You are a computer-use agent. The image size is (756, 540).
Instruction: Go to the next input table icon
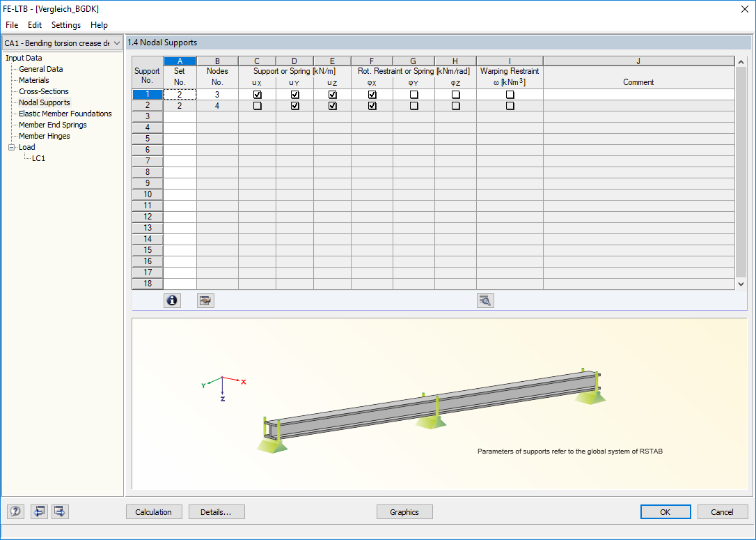point(59,511)
